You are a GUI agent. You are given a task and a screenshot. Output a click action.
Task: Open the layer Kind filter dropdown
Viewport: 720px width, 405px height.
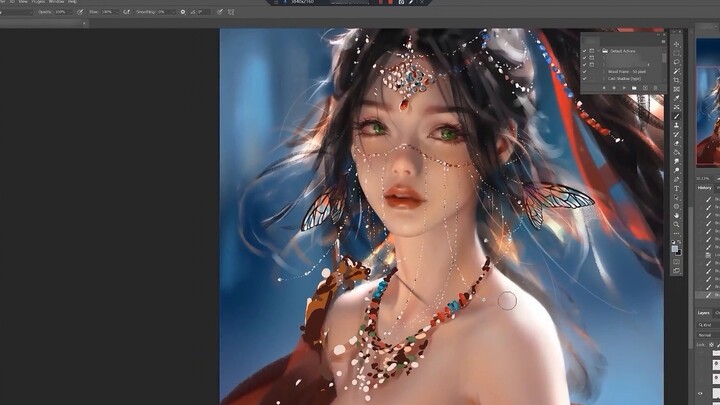(x=707, y=325)
